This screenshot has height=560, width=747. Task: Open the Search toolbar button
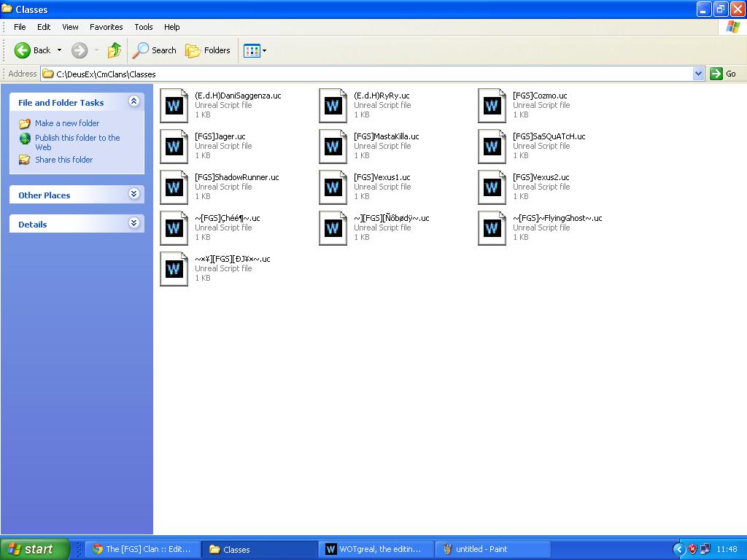pos(154,50)
